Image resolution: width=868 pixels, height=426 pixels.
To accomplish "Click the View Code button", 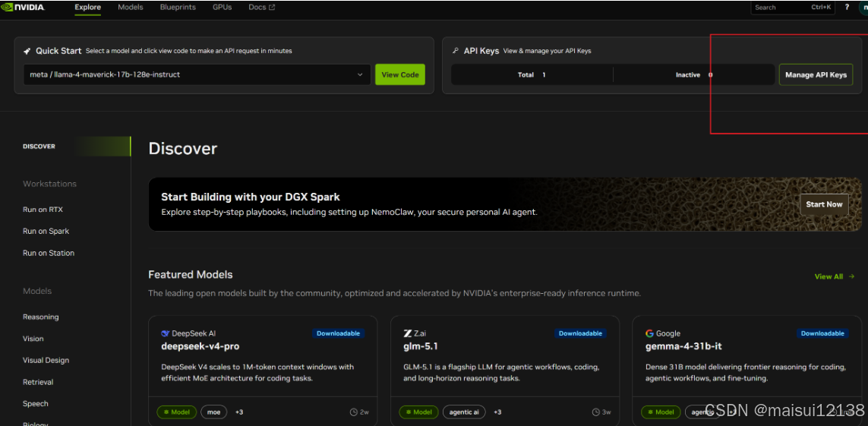I will [400, 74].
